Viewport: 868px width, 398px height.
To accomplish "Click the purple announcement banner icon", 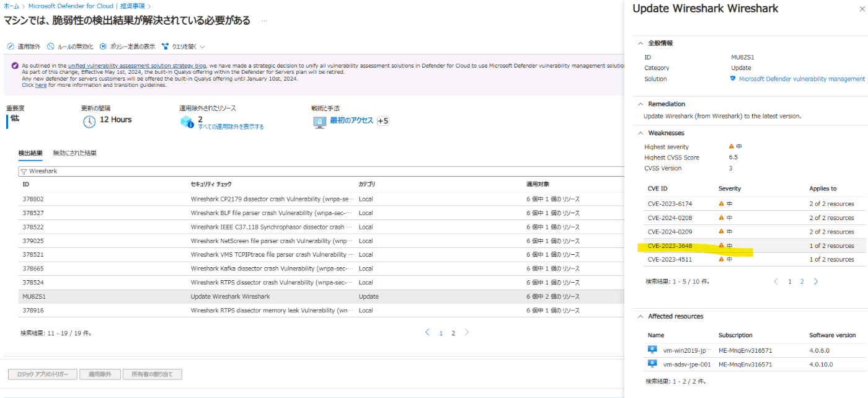I will (15, 65).
